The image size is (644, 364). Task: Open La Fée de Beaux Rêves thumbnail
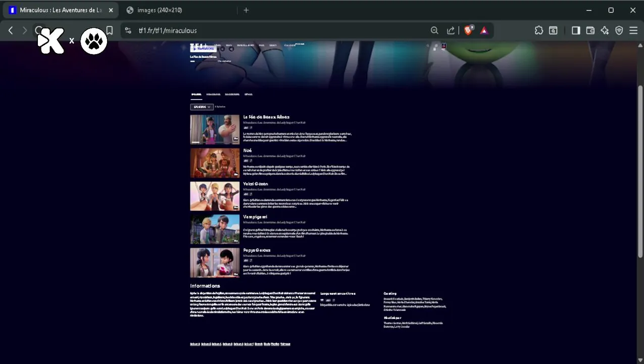215,129
